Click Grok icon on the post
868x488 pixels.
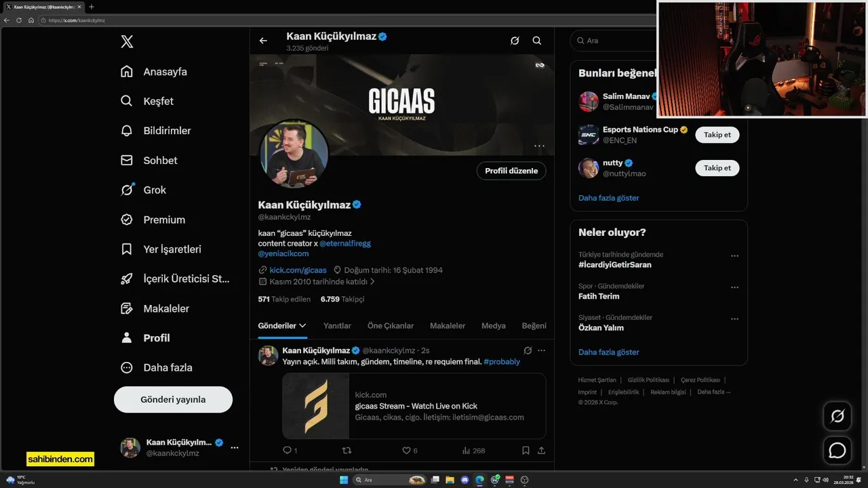[528, 350]
